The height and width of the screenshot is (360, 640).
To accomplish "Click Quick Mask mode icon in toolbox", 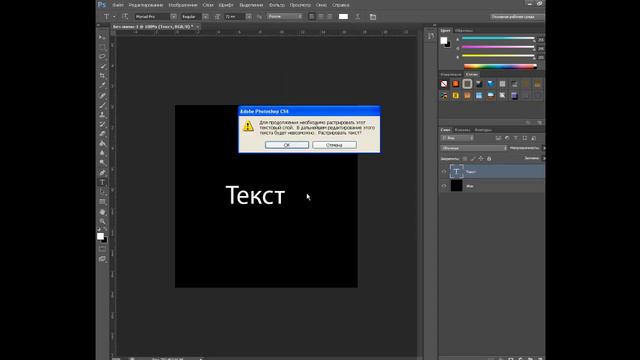I will [x=102, y=249].
